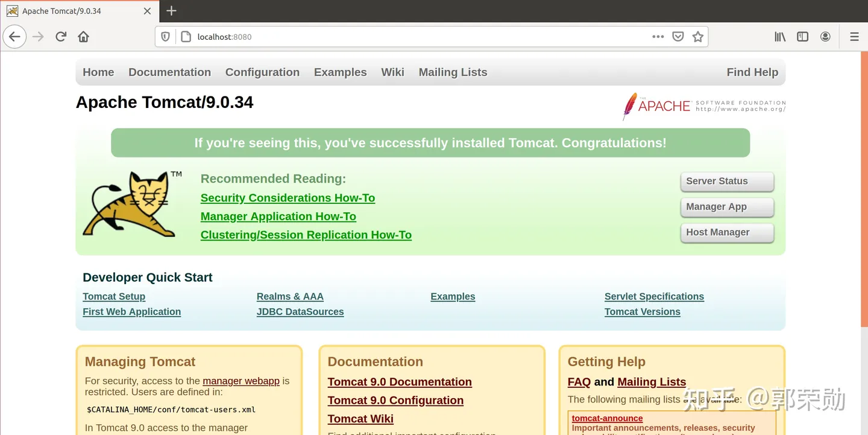This screenshot has width=868, height=435.
Task: Open Home in the Tomcat navigation bar
Action: (98, 72)
